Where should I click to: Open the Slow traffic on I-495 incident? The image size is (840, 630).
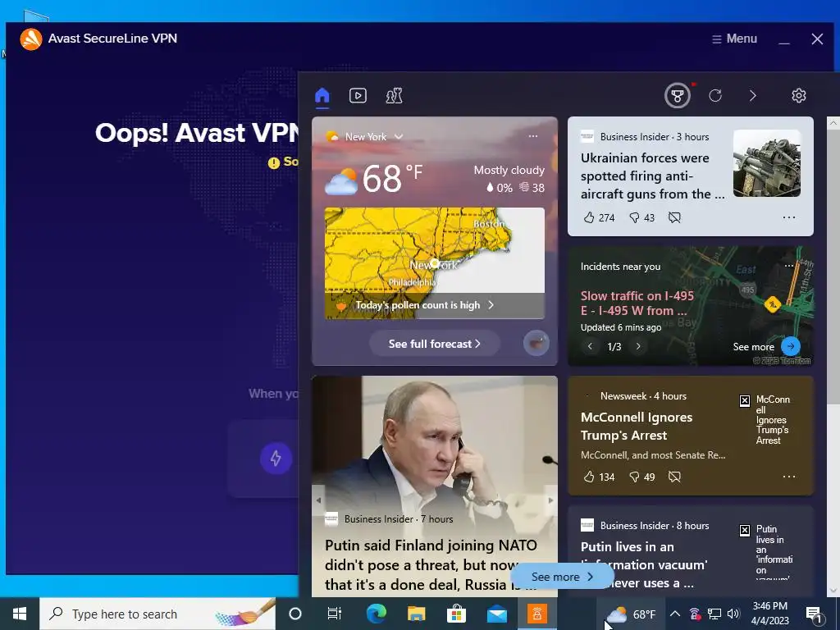click(637, 304)
